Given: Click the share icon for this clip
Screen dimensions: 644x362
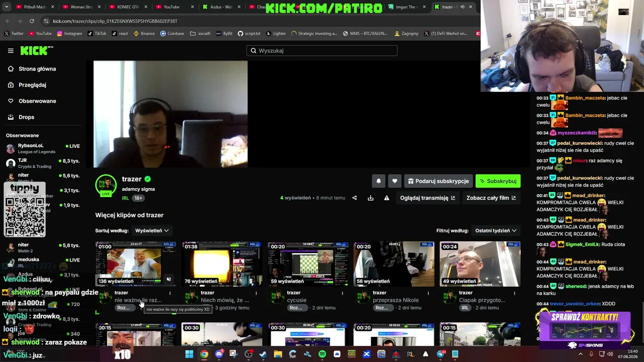Looking at the screenshot, I should click(x=355, y=198).
